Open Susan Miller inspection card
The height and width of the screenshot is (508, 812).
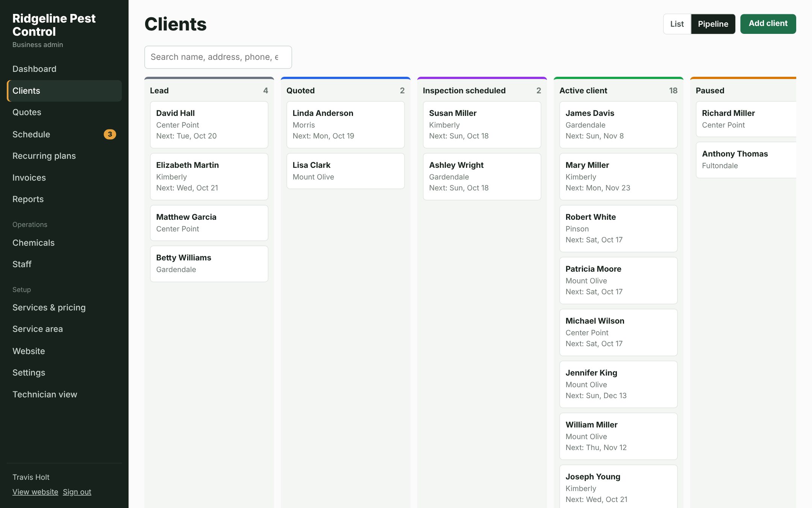(482, 125)
